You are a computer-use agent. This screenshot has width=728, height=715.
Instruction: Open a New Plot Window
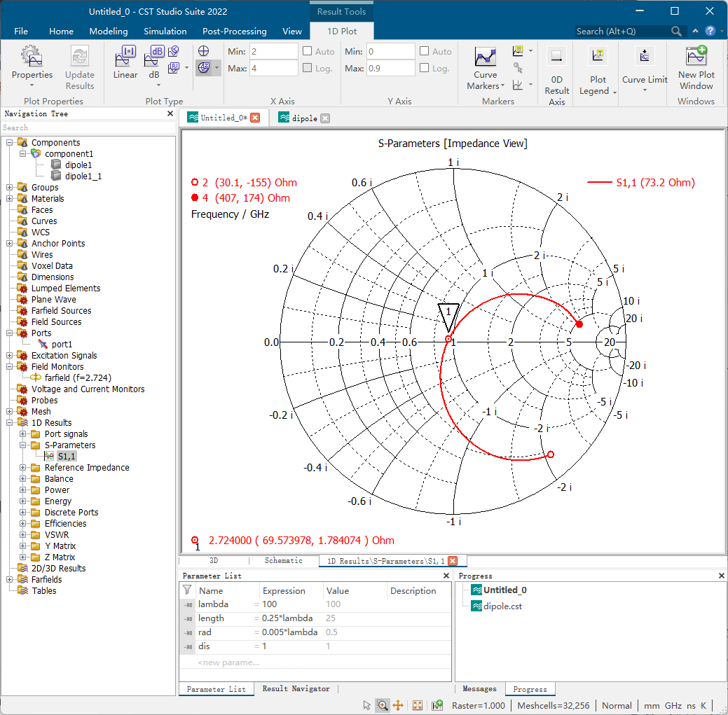click(696, 68)
